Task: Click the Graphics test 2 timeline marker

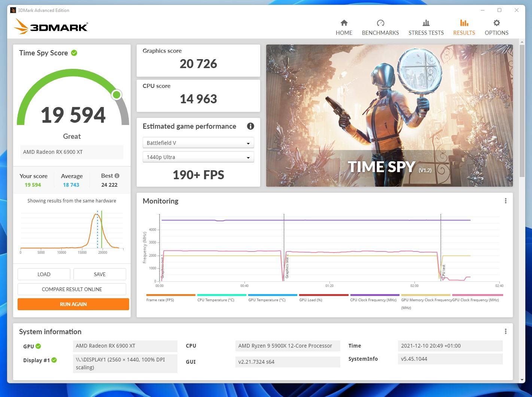Action: (x=287, y=266)
